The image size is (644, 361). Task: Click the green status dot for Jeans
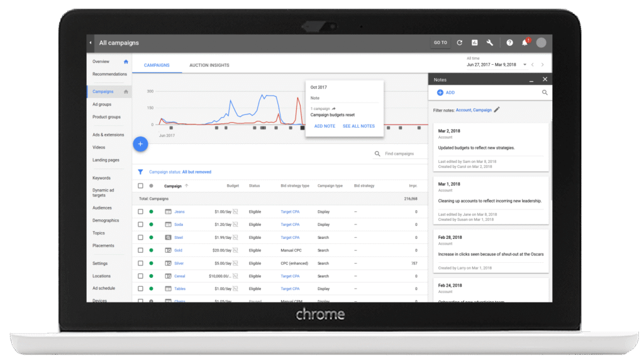(151, 211)
